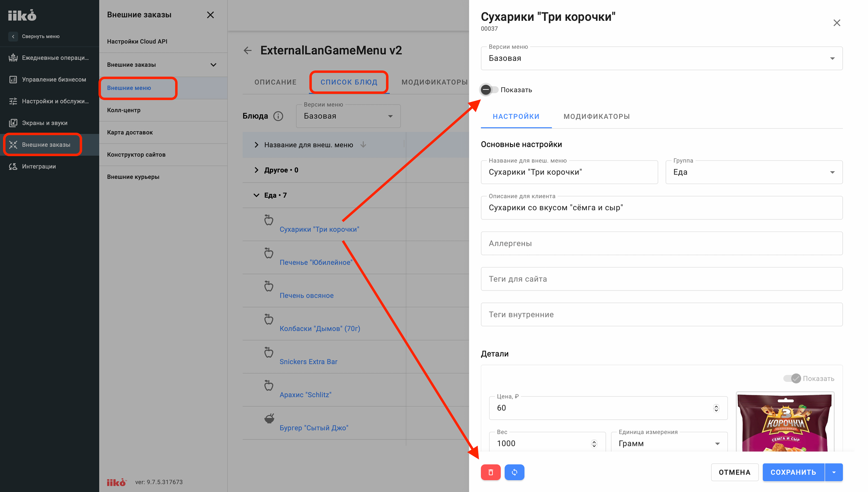Click the Аллергены input field
868x492 pixels.
[662, 244]
